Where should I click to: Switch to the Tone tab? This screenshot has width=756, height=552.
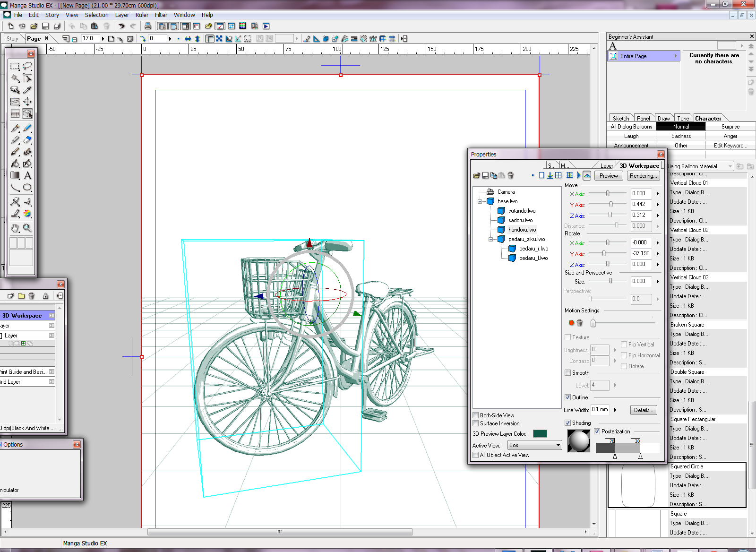click(x=683, y=119)
